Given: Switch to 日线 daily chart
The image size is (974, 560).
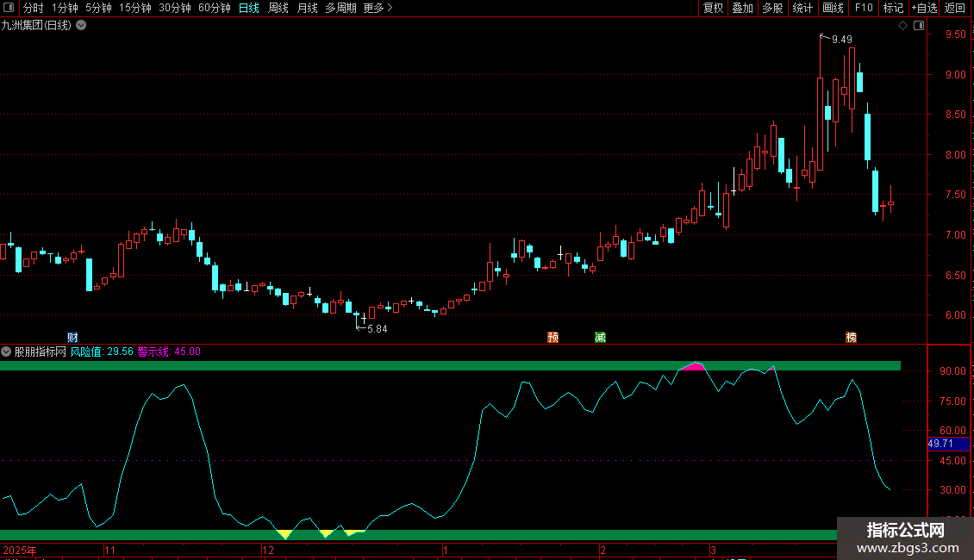Looking at the screenshot, I should coord(248,8).
